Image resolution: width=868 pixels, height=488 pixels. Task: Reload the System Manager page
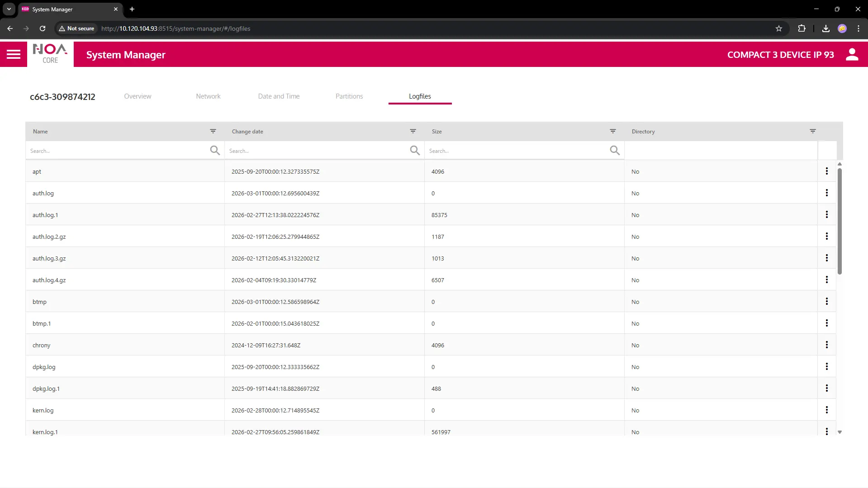(x=43, y=28)
